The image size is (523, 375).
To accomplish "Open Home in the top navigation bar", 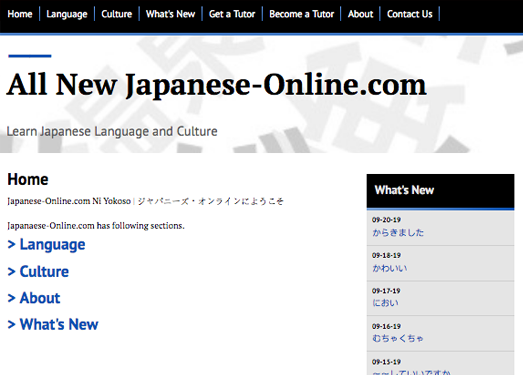I will (20, 14).
